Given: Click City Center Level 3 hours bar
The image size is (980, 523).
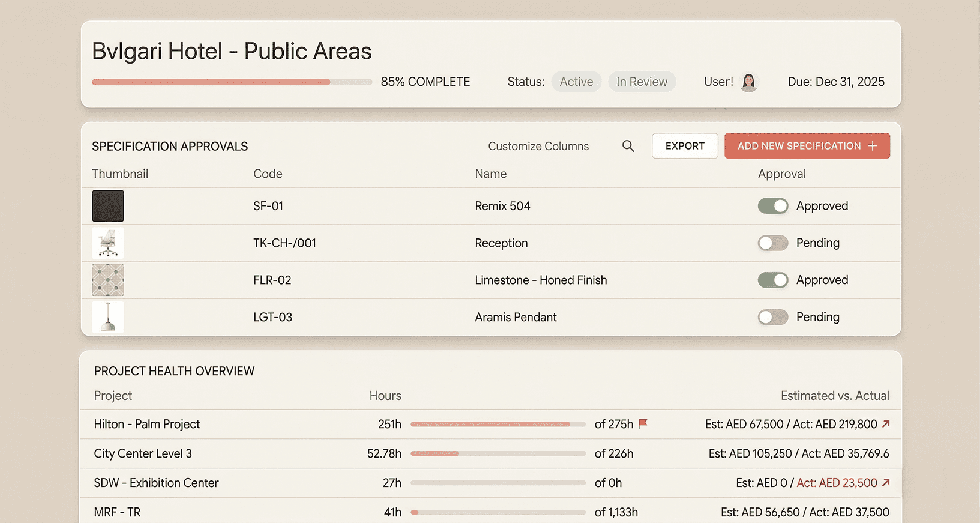Looking at the screenshot, I should coord(498,453).
